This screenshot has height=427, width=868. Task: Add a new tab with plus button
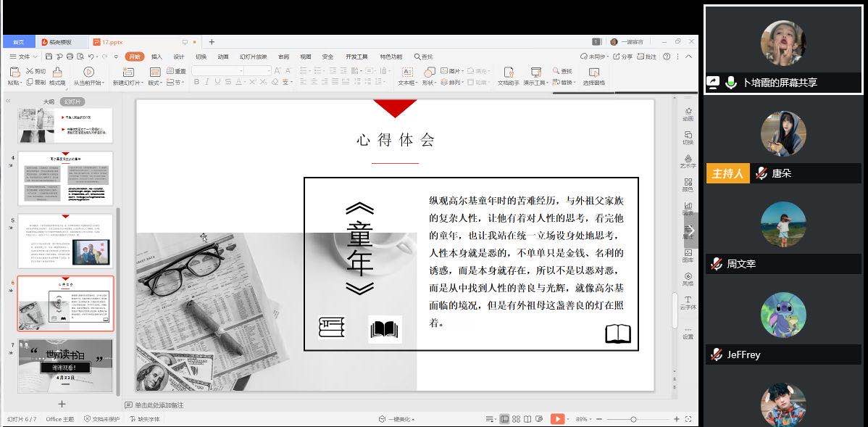[212, 42]
